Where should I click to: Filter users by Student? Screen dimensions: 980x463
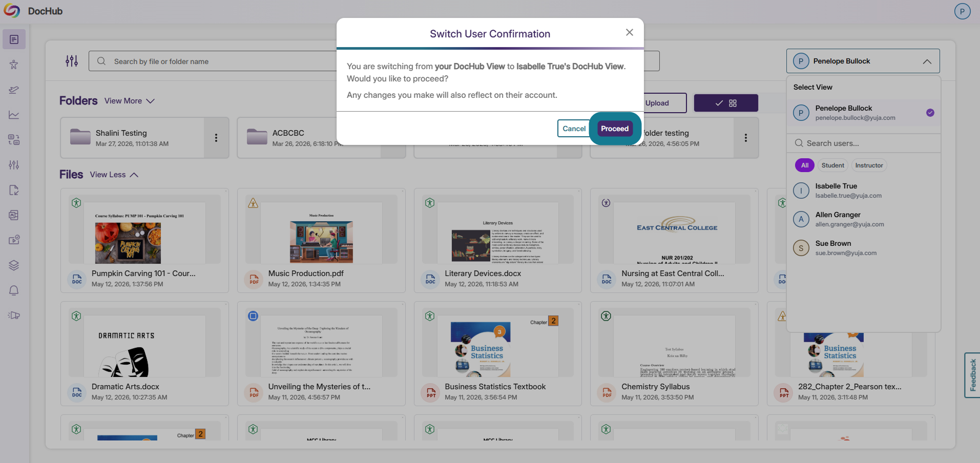click(x=832, y=165)
